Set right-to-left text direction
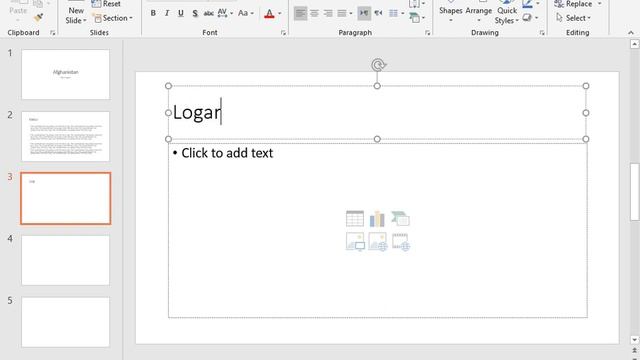640x360 pixels. pos(378,13)
